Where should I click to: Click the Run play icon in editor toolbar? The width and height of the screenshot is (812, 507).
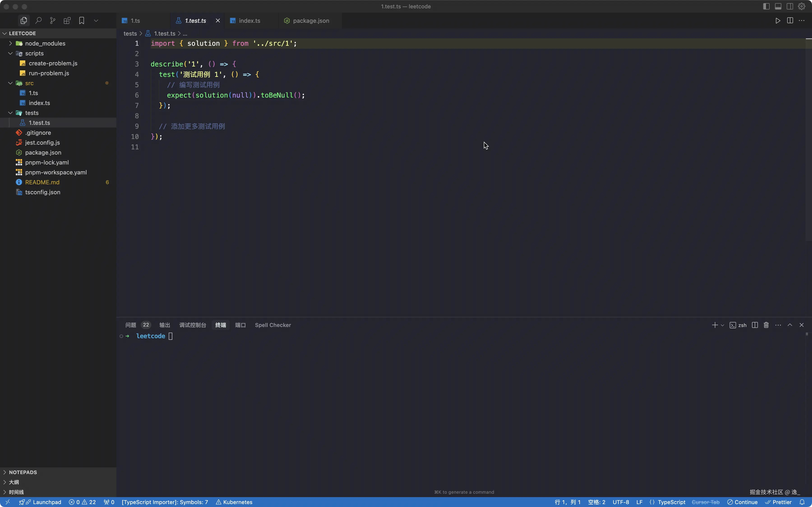tap(778, 21)
